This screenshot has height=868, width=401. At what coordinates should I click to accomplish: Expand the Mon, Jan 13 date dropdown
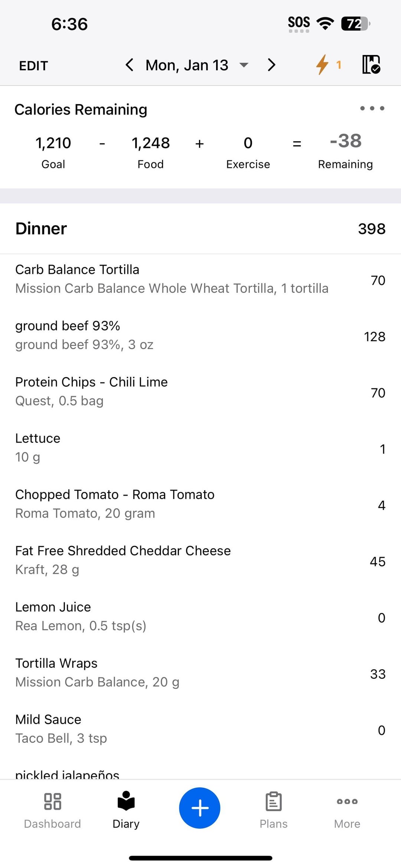coord(197,65)
